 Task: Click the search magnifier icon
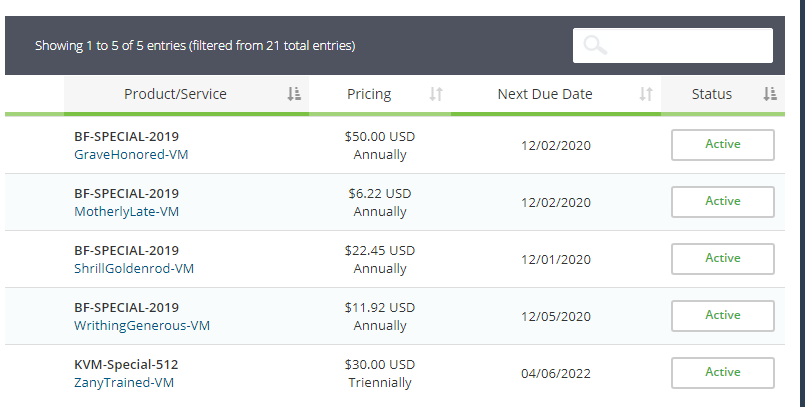[x=595, y=45]
